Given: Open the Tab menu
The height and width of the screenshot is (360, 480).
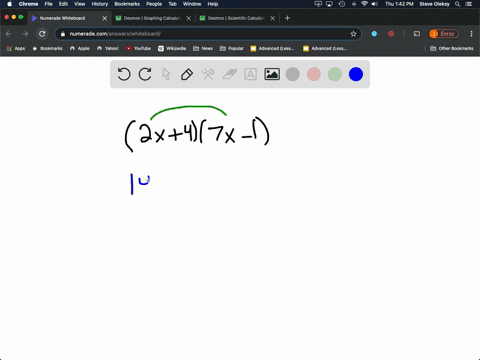Looking at the screenshot, I should coord(172,4).
